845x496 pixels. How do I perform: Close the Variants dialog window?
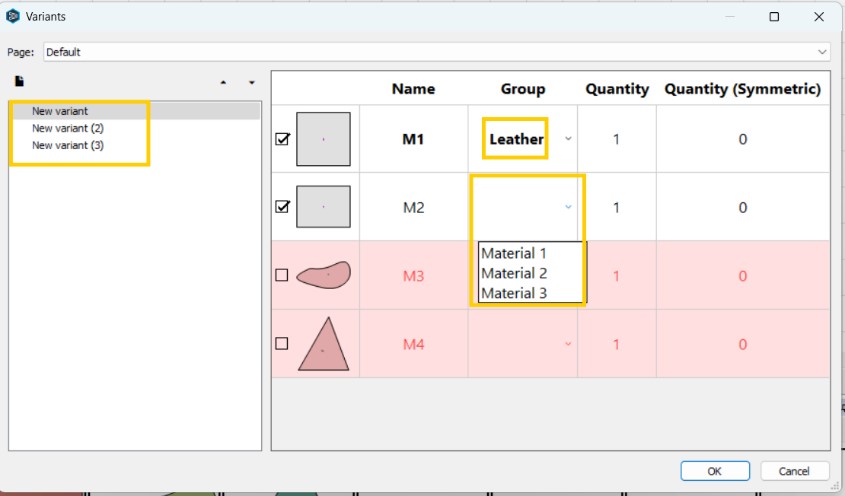pyautogui.click(x=819, y=17)
